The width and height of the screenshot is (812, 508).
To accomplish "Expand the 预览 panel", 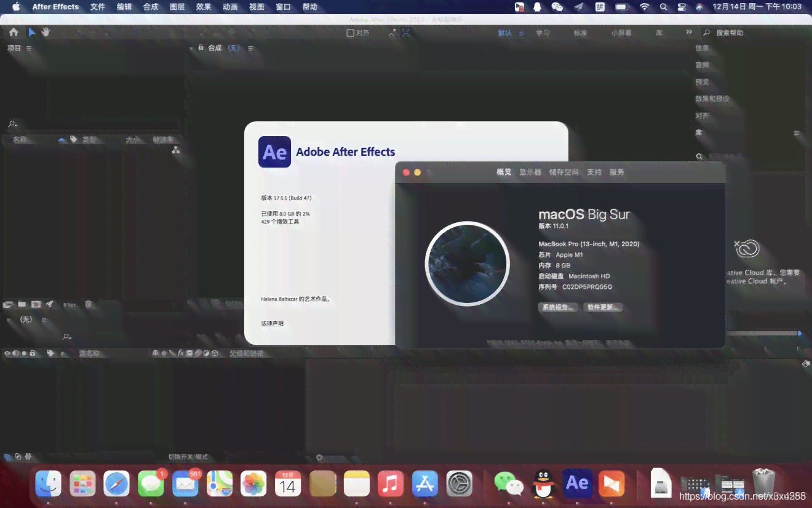I will (702, 82).
